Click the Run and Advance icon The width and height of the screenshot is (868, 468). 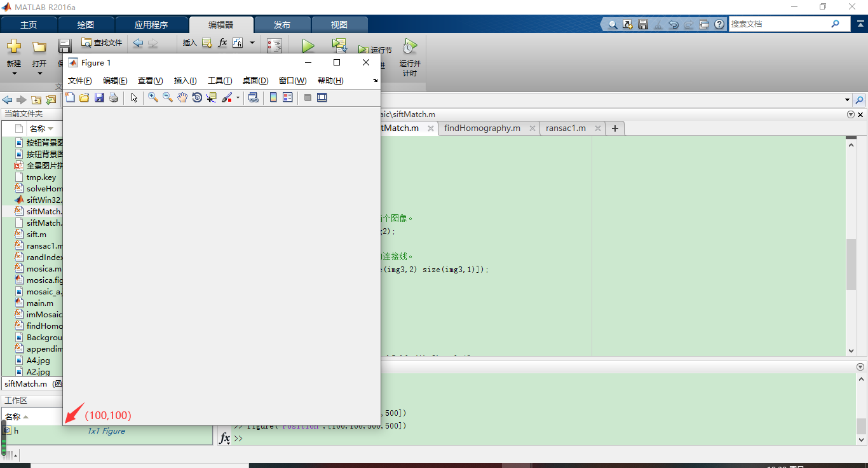339,46
